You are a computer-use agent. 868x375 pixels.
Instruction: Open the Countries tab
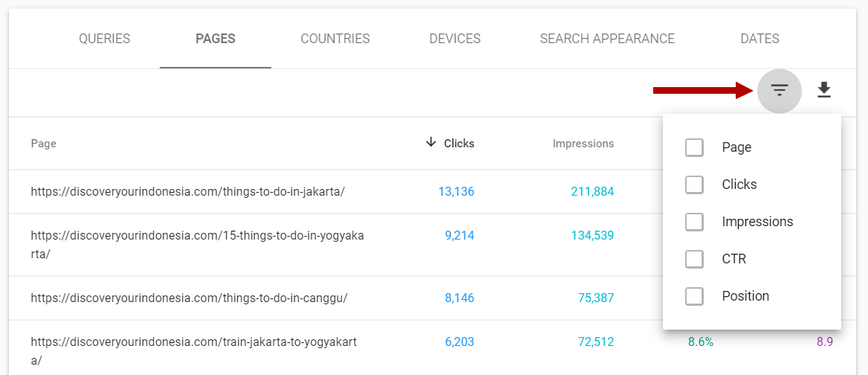click(x=335, y=39)
